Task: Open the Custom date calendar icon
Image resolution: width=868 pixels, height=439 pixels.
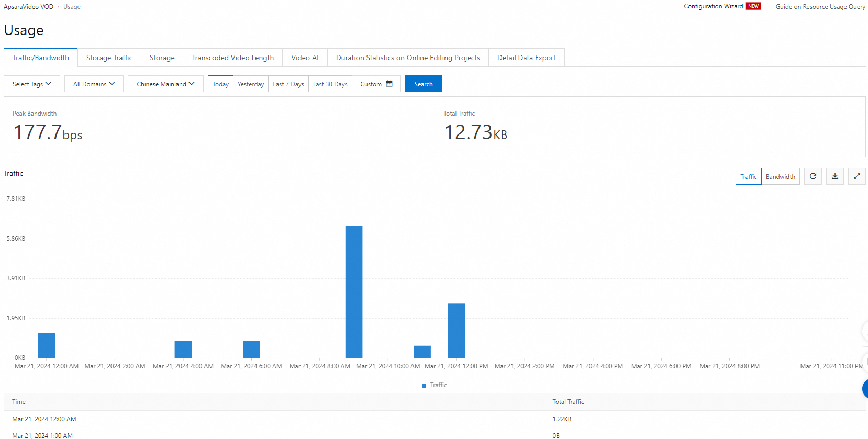Action: (x=389, y=84)
